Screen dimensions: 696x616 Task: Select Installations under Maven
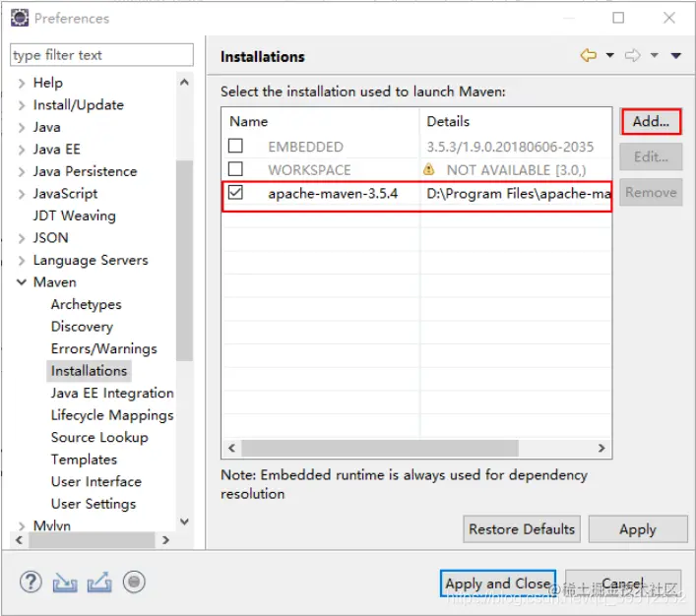[x=89, y=371]
